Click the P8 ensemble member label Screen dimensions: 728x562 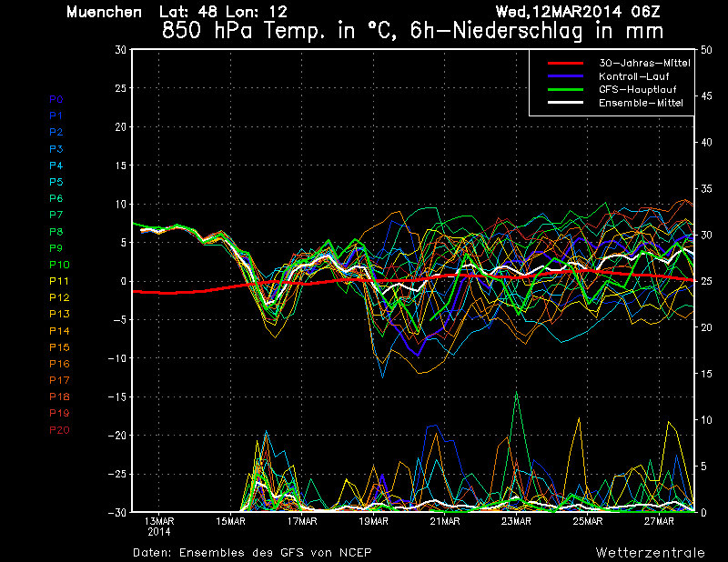[56, 232]
